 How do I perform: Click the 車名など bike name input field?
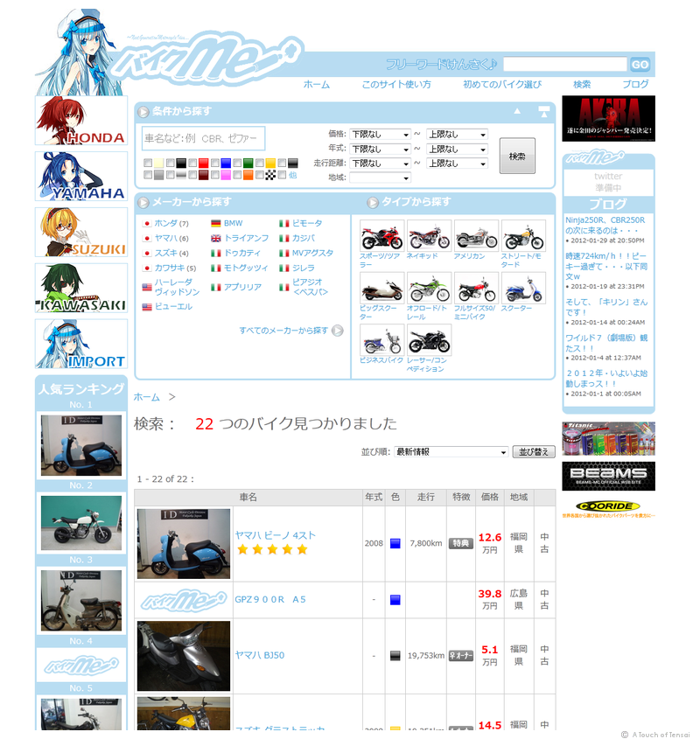click(x=203, y=138)
